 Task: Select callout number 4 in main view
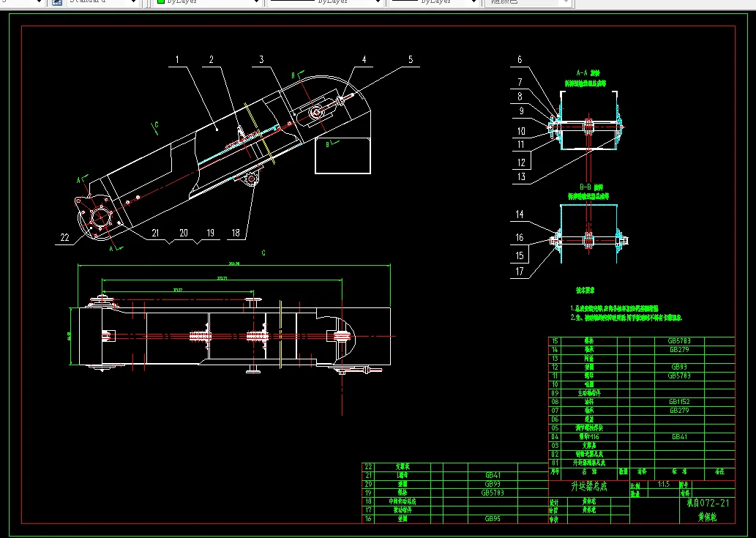tap(364, 59)
